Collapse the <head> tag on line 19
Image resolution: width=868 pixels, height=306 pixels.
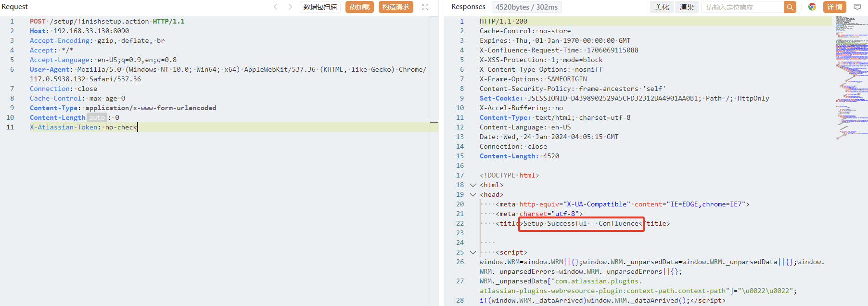pyautogui.click(x=473, y=194)
